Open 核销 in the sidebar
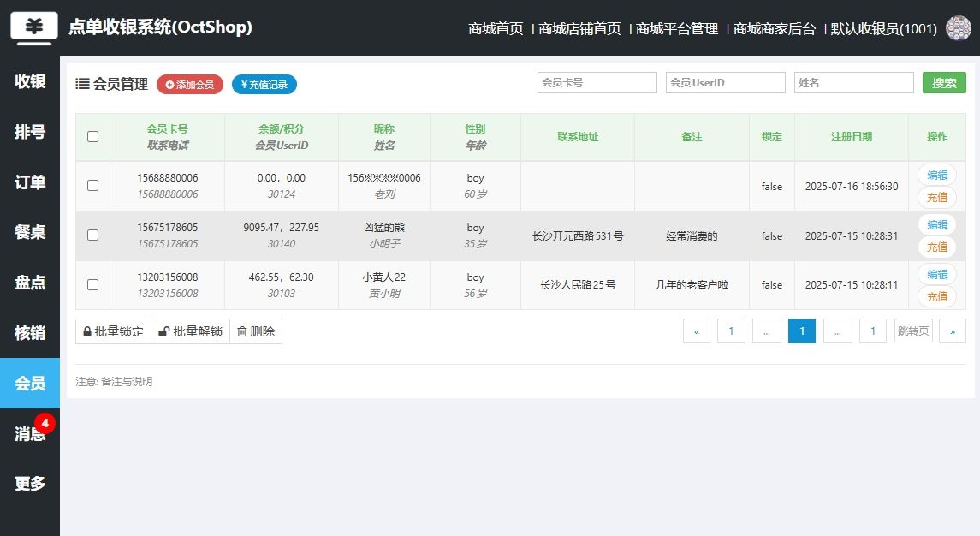Image resolution: width=980 pixels, height=536 pixels. pos(30,333)
